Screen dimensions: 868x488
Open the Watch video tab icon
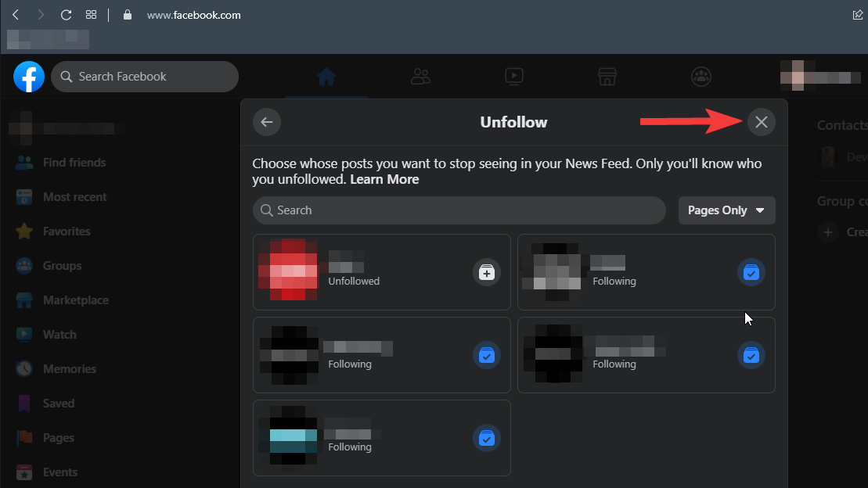pyautogui.click(x=514, y=77)
